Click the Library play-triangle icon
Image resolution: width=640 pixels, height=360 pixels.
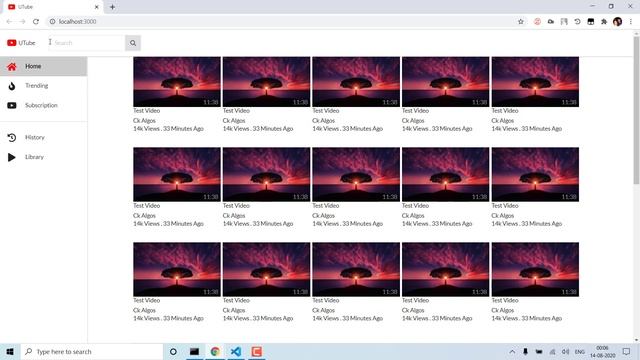point(12,157)
